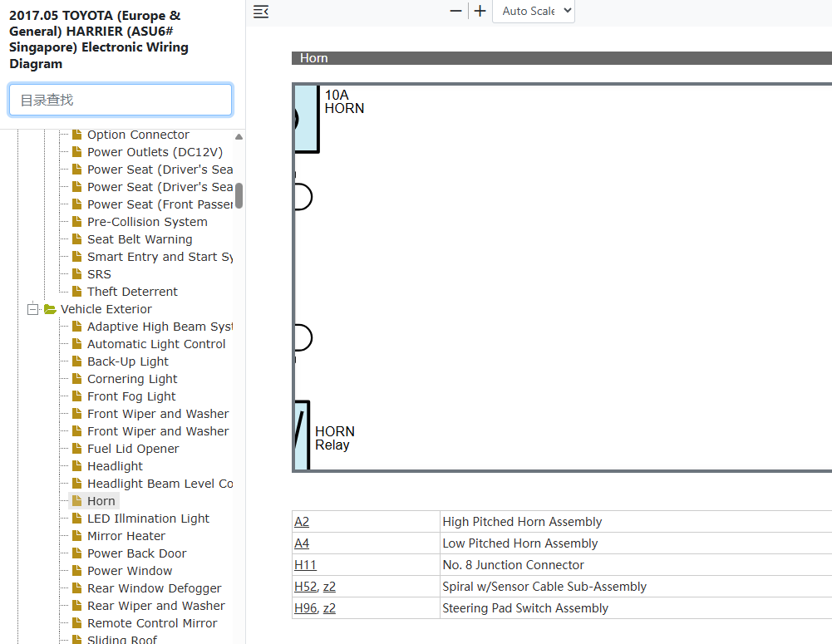This screenshot has height=644, width=832.
Task: Select Theft Deterrent in the tree
Action: click(132, 291)
